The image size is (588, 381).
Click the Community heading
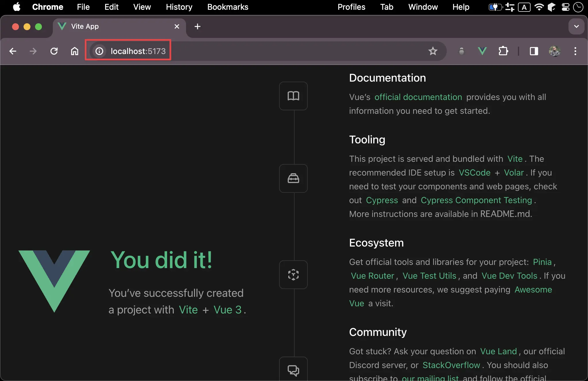(x=378, y=332)
